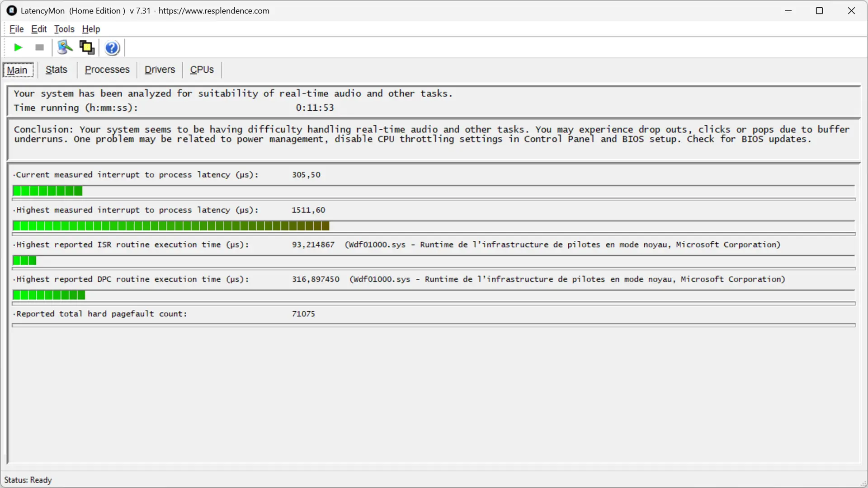Start the latency monitor with play icon
Viewport: 868px width, 488px height.
18,47
